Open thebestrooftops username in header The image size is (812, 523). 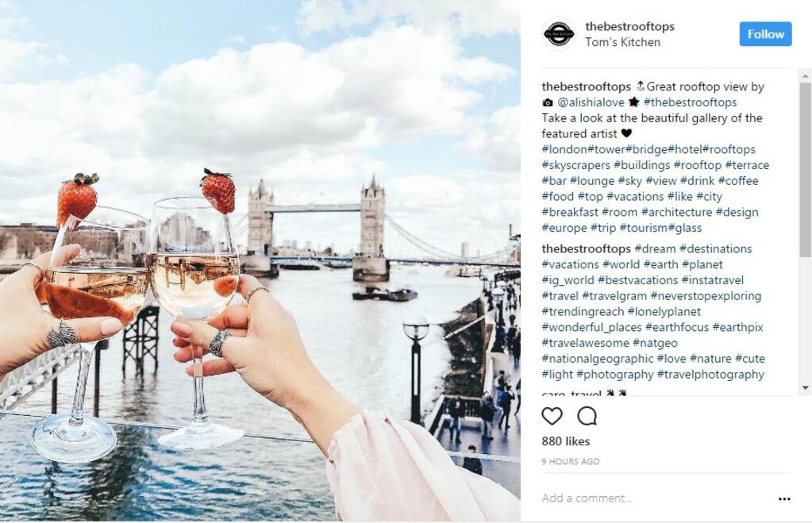click(x=629, y=26)
